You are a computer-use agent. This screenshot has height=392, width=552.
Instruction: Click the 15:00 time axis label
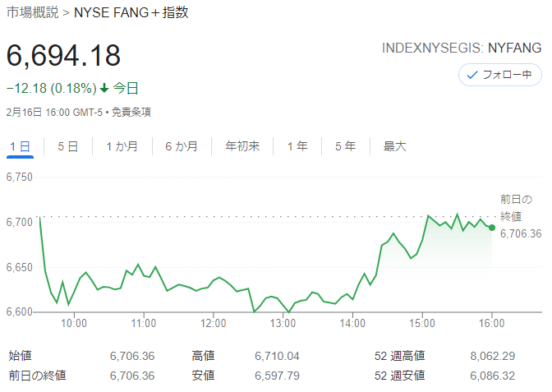422,323
